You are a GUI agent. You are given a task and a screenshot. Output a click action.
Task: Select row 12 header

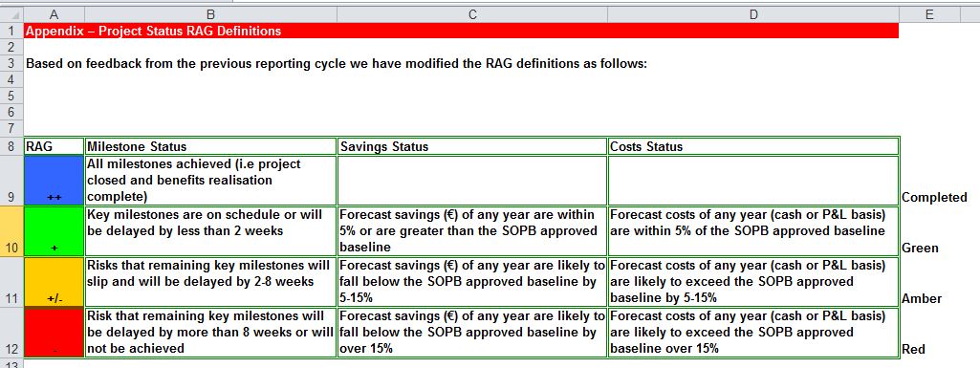pyautogui.click(x=11, y=333)
